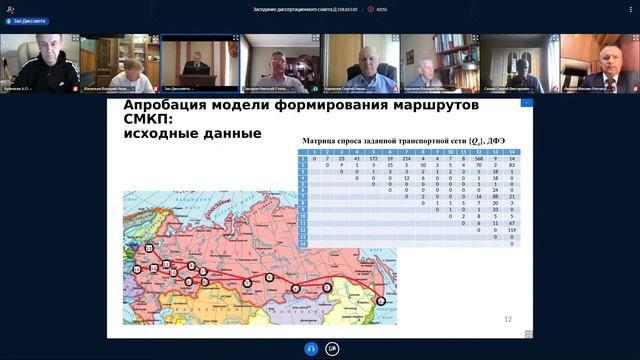Click muted microphone icon on second video tile

(x=155, y=89)
